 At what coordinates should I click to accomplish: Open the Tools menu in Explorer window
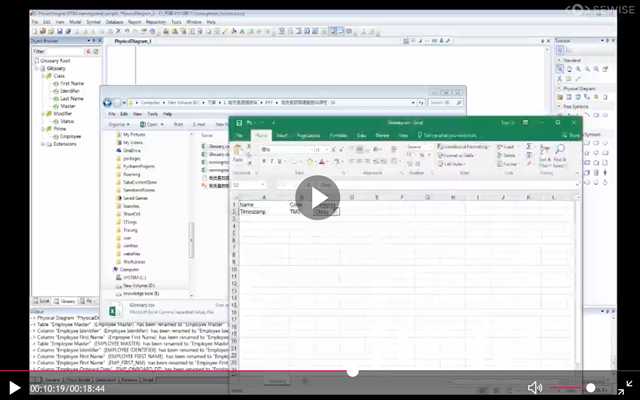[153, 114]
